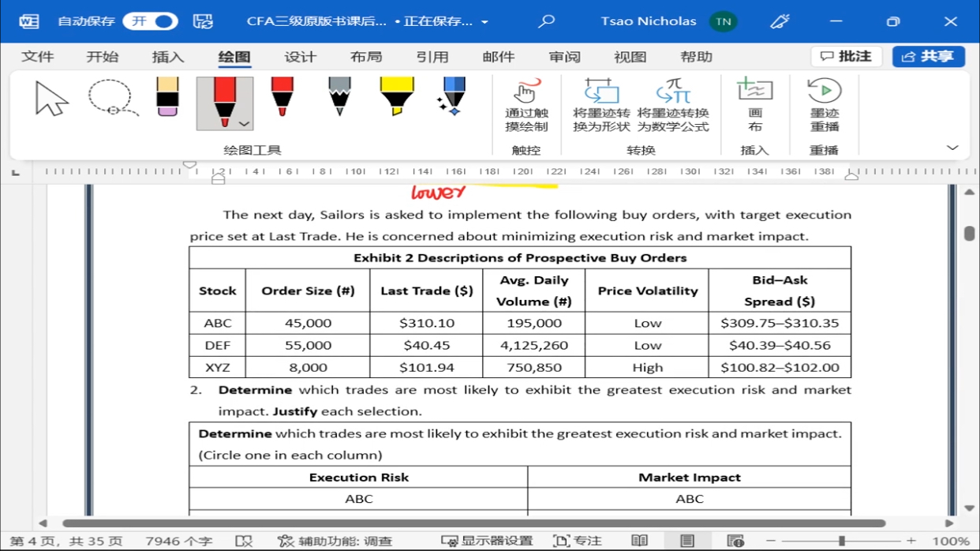Viewport: 980px width, 551px height.
Task: Pick the black pencil tool
Action: coord(339,98)
